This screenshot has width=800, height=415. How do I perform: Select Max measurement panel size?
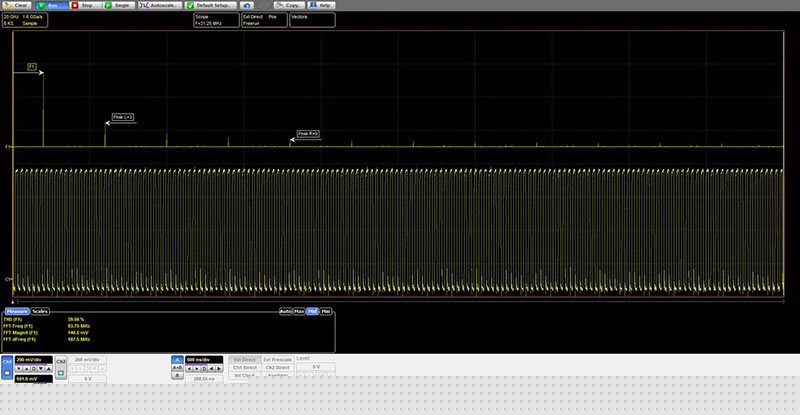tap(299, 311)
